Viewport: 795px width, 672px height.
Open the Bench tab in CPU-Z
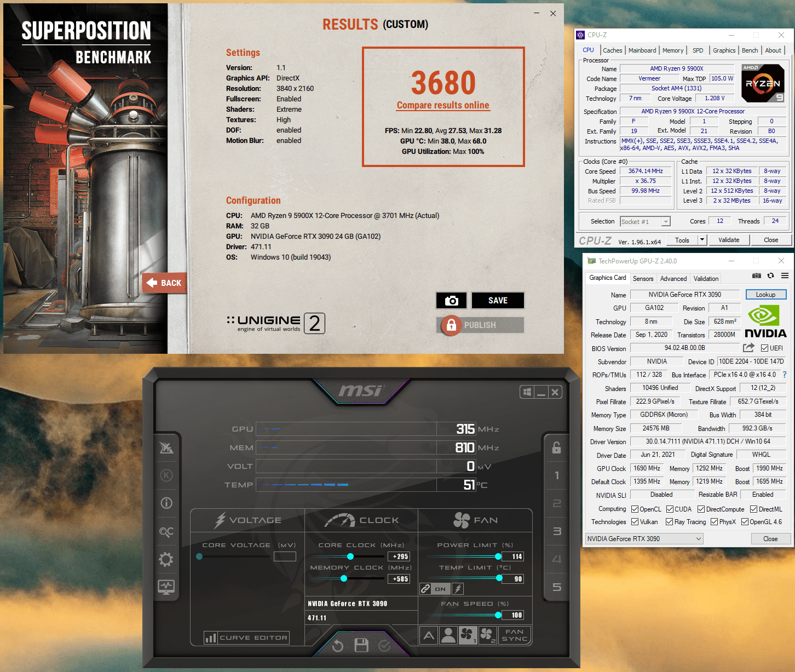pyautogui.click(x=750, y=50)
